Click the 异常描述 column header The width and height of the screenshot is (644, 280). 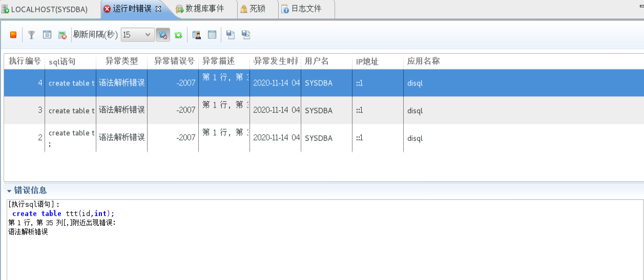224,61
